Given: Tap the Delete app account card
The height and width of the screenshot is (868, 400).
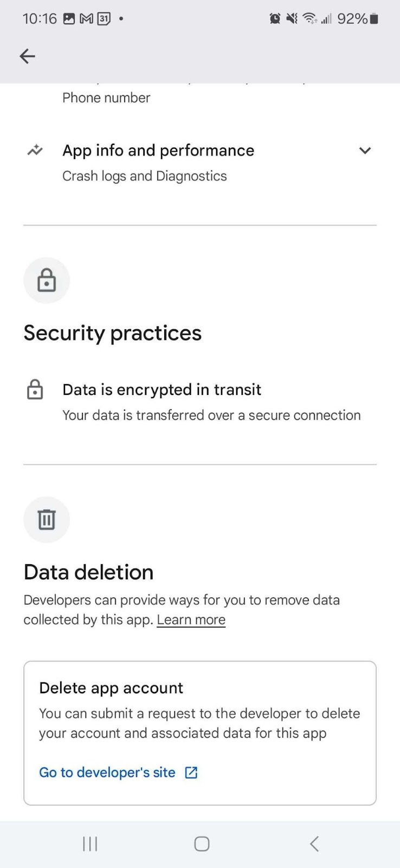Looking at the screenshot, I should pyautogui.click(x=200, y=733).
